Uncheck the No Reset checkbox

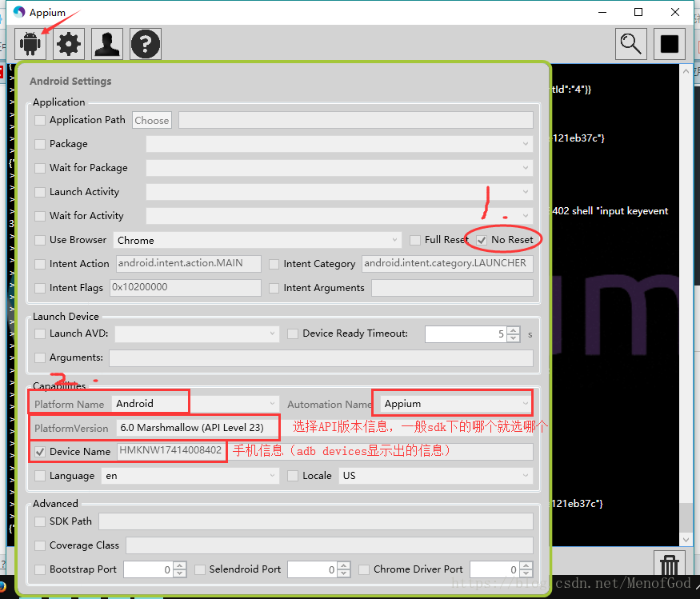(x=482, y=240)
